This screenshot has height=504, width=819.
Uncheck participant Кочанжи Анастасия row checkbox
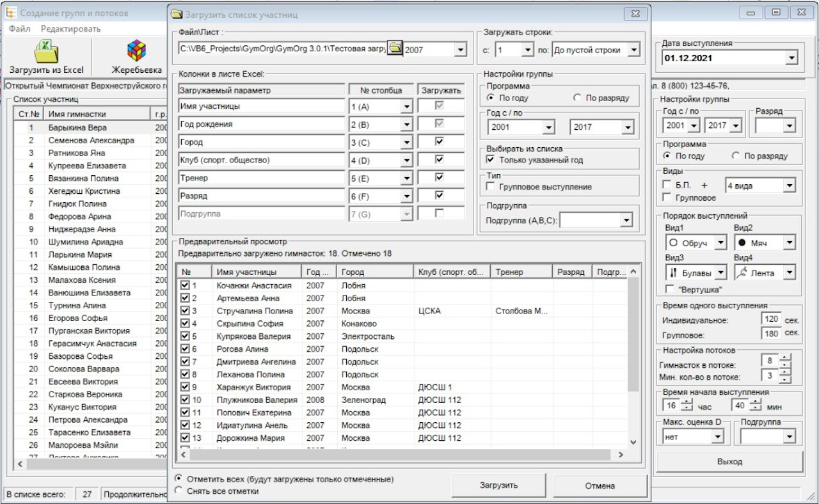pyautogui.click(x=185, y=285)
